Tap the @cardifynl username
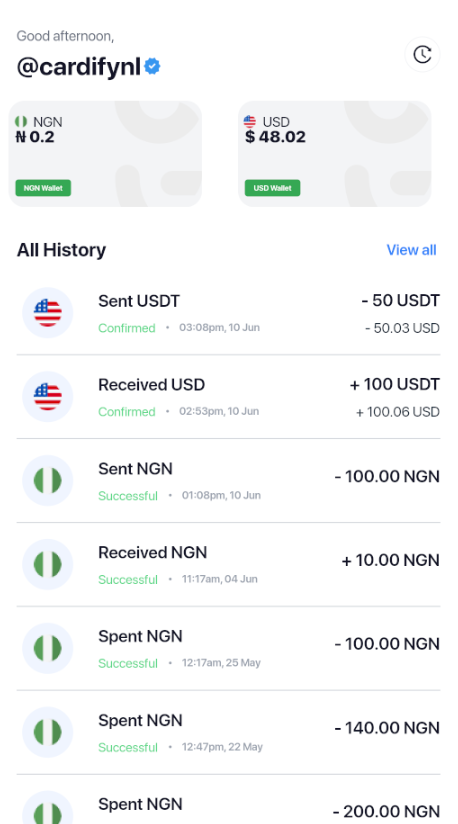Viewport: 458px width, 824px height. [x=79, y=67]
